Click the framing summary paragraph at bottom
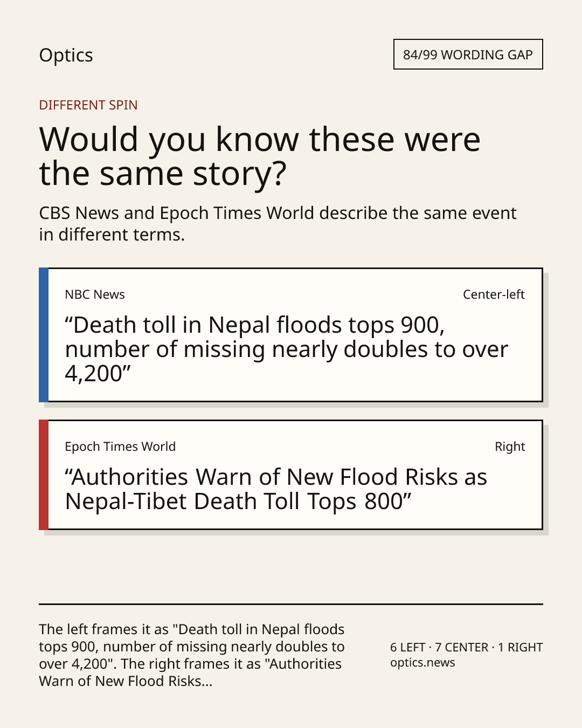The width and height of the screenshot is (582, 728). pyautogui.click(x=192, y=655)
